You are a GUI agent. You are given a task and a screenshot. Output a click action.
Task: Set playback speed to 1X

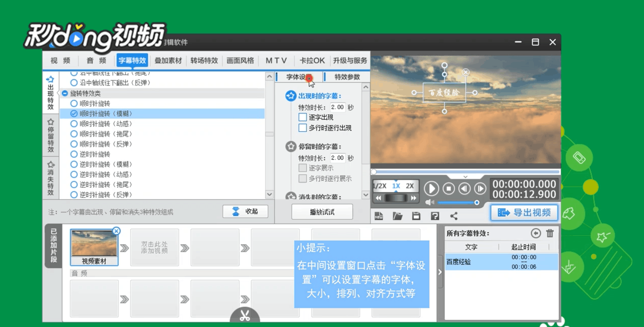point(396,186)
